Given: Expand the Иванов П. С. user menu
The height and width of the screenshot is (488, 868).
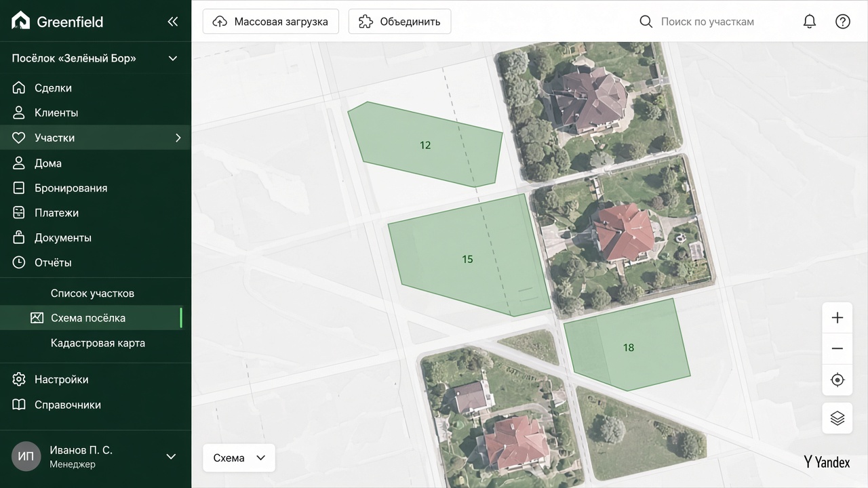Looking at the screenshot, I should [x=95, y=457].
